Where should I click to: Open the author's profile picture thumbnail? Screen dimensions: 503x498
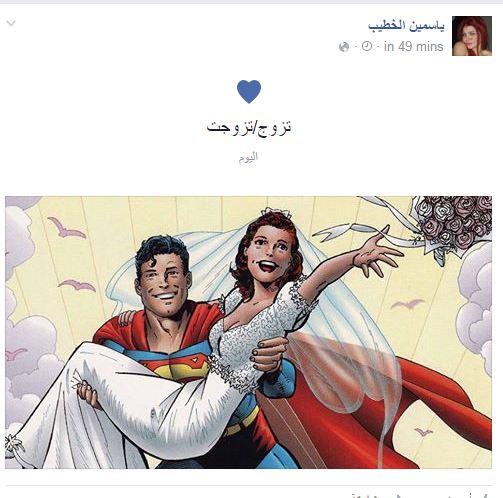472,36
